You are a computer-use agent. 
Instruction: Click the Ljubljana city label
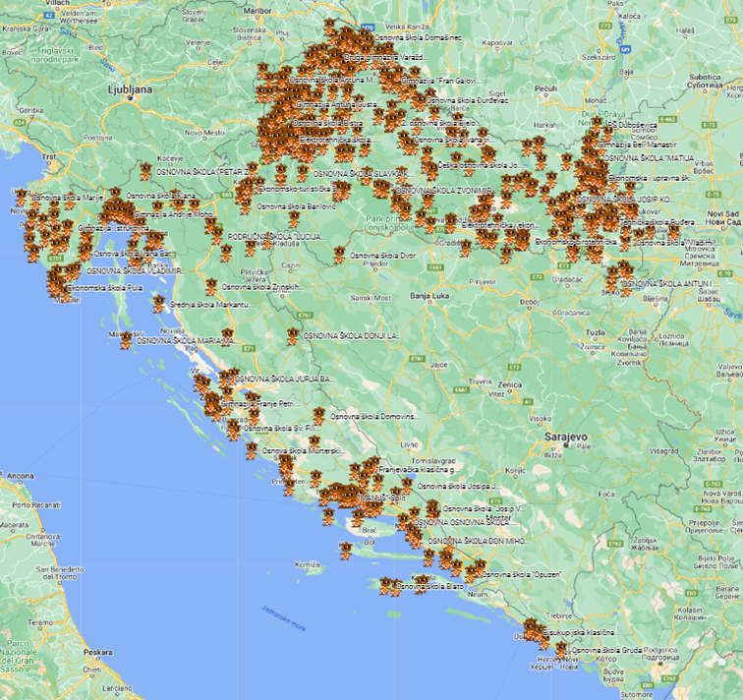[131, 89]
